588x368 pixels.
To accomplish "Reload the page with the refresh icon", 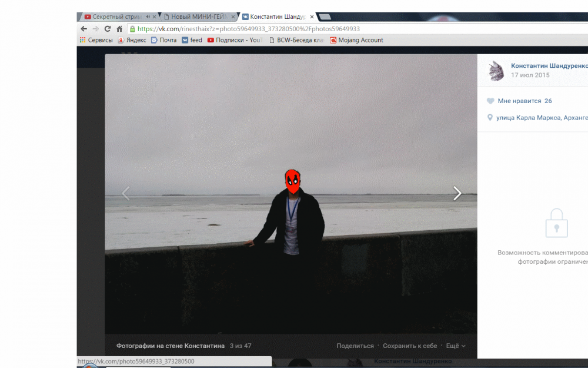I will point(108,29).
